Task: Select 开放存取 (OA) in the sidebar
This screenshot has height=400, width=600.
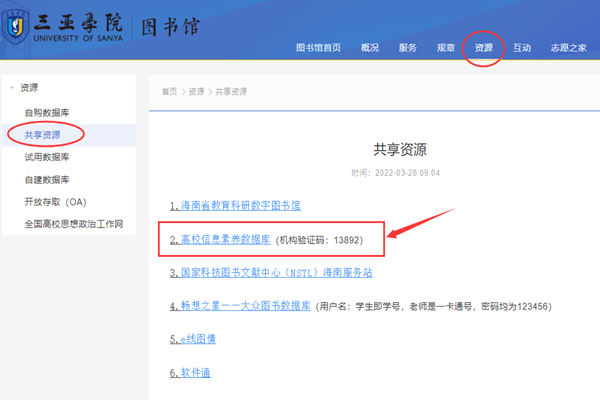Action: point(55,202)
